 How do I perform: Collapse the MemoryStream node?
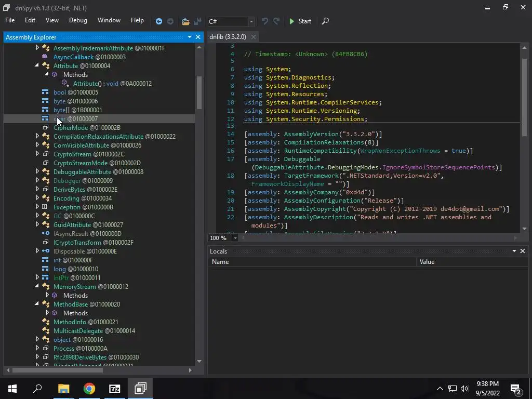click(x=37, y=286)
